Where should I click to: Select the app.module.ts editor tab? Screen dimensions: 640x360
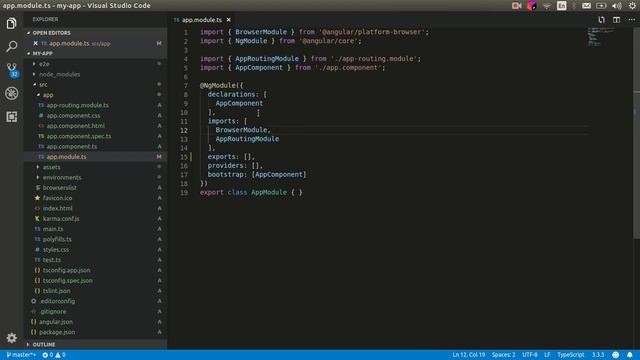[x=202, y=20]
